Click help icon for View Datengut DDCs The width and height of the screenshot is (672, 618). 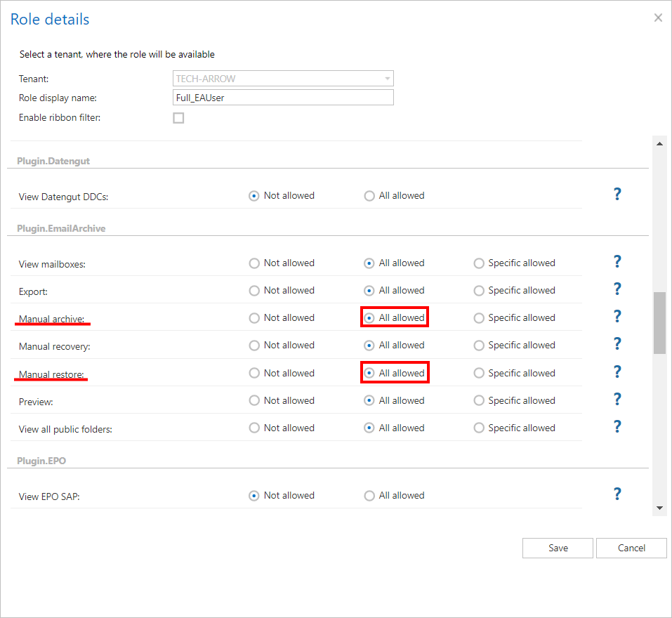tap(617, 195)
